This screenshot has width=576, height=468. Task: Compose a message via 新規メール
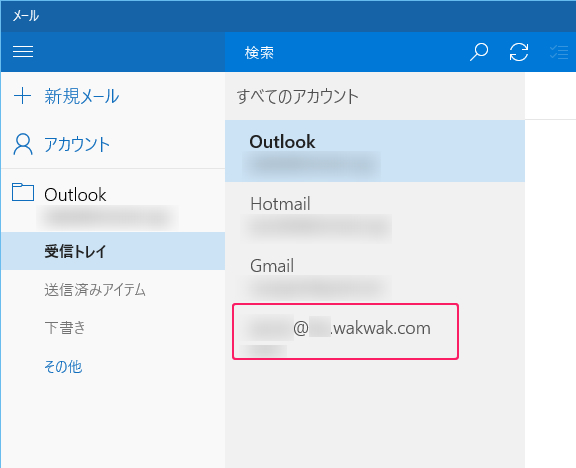82,96
